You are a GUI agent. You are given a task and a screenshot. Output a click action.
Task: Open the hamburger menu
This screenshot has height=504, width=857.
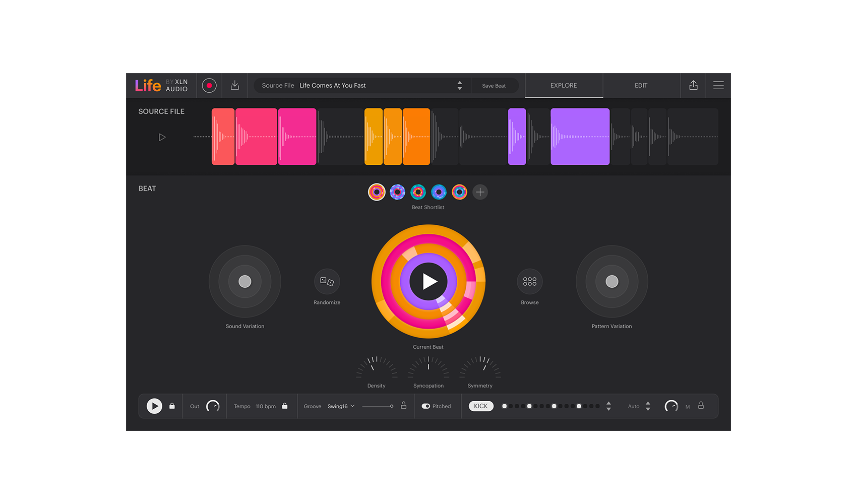click(718, 86)
